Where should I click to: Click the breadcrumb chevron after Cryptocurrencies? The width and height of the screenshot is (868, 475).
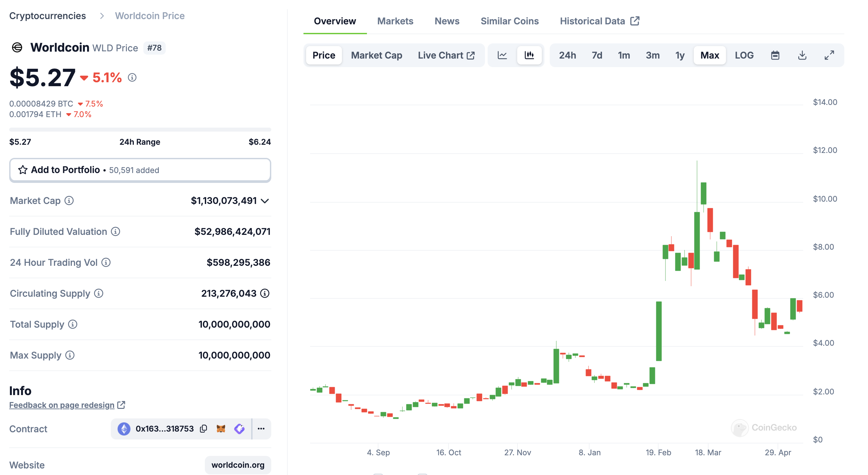[x=102, y=16]
